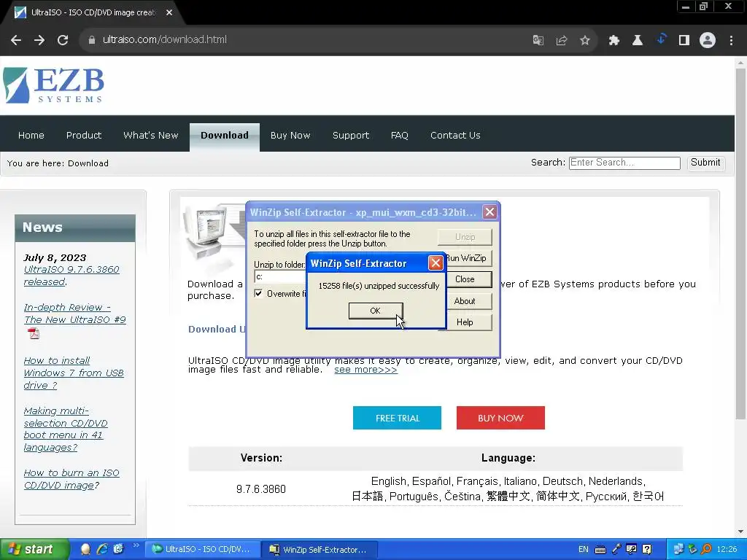Click the red BUY NOW button

click(x=500, y=418)
